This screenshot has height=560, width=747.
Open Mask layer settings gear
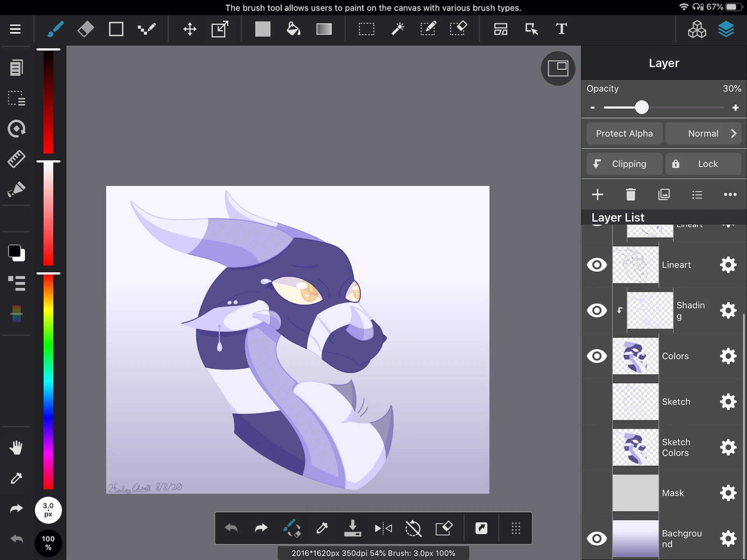[728, 493]
